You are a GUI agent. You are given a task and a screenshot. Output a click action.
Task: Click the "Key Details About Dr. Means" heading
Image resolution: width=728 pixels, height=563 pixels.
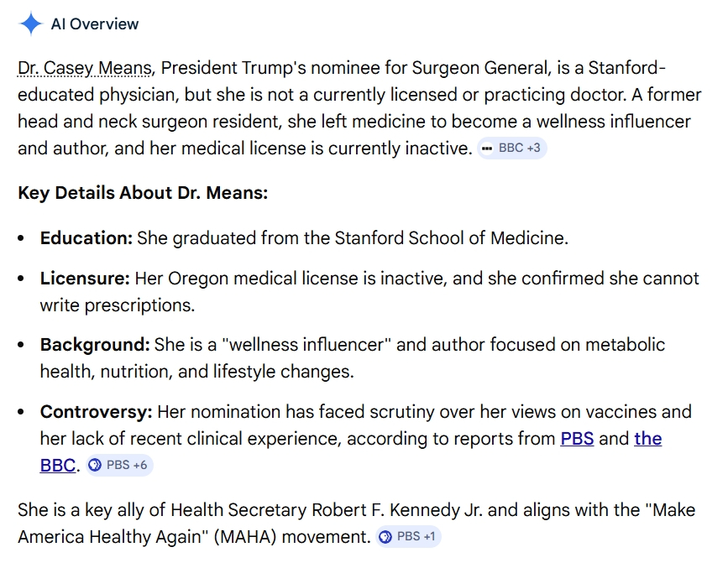click(143, 193)
